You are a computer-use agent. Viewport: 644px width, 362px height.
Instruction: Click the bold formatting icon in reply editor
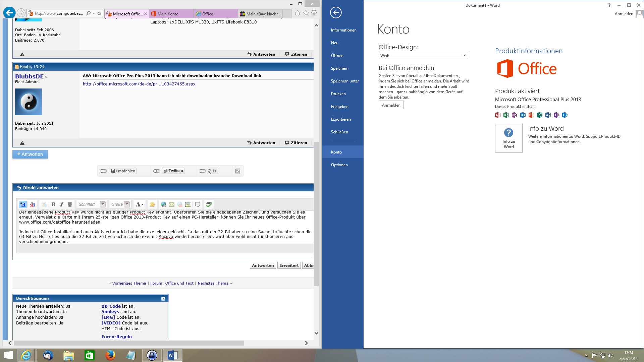point(53,204)
